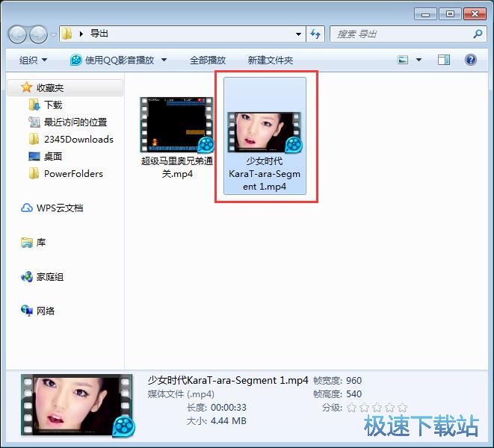Viewport: 494px width, 448px height.
Task: Open PowerFolders in the sidebar
Action: click(x=73, y=174)
